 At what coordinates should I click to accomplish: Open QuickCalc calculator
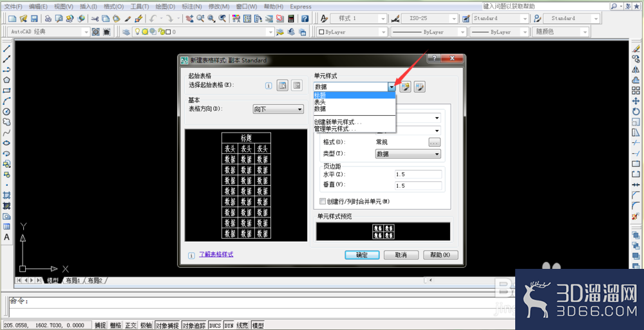coord(291,19)
